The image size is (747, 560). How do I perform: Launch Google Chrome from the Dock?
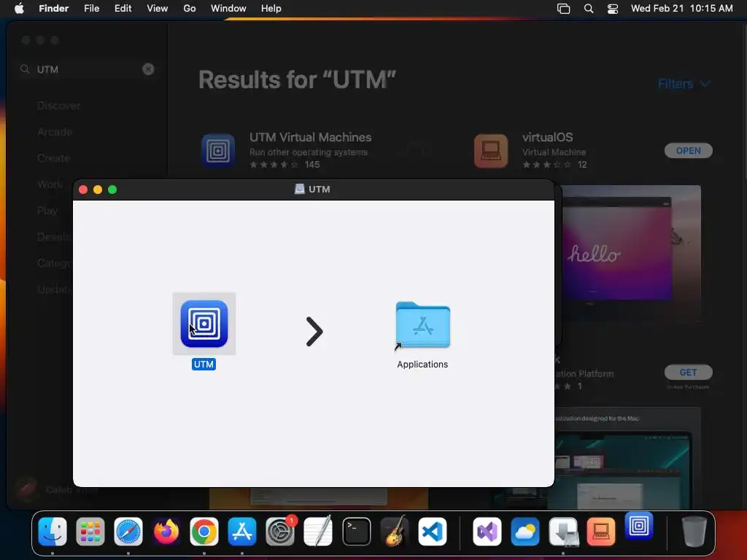(x=204, y=532)
